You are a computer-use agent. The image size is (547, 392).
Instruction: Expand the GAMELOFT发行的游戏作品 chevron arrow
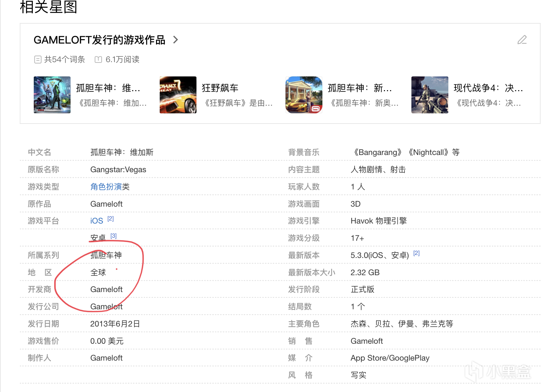pyautogui.click(x=175, y=40)
